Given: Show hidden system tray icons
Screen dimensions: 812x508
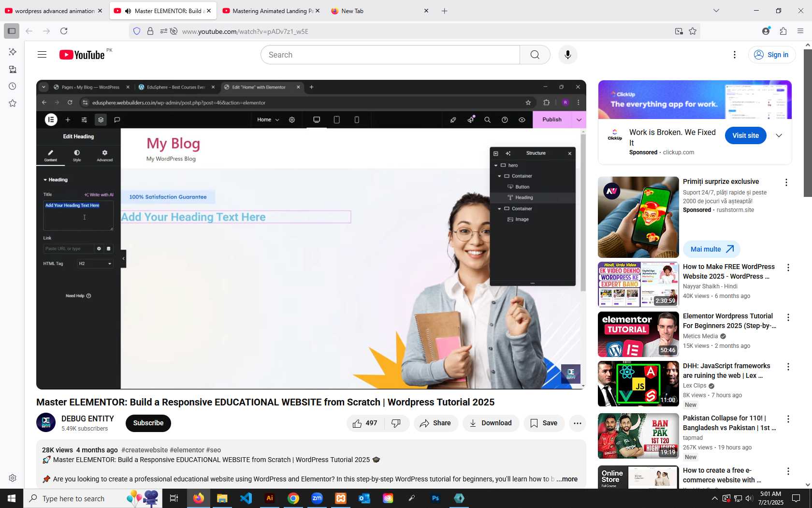Looking at the screenshot, I should click(714, 498).
